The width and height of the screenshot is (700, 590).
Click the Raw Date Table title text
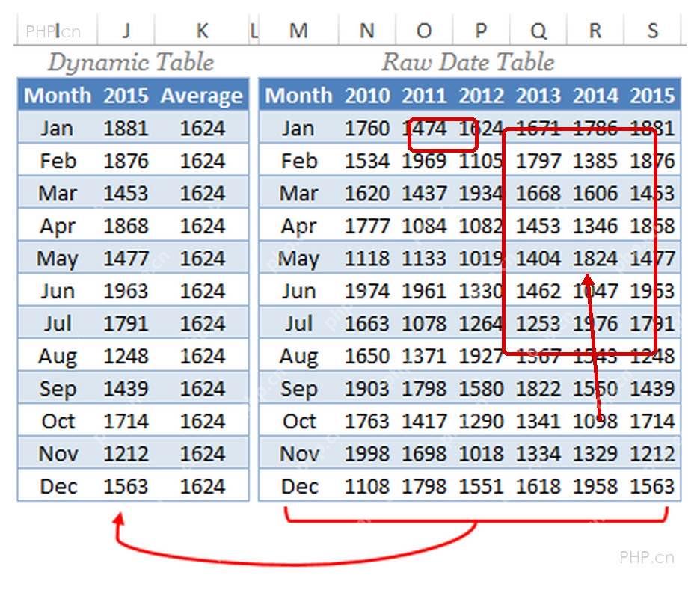[x=468, y=62]
